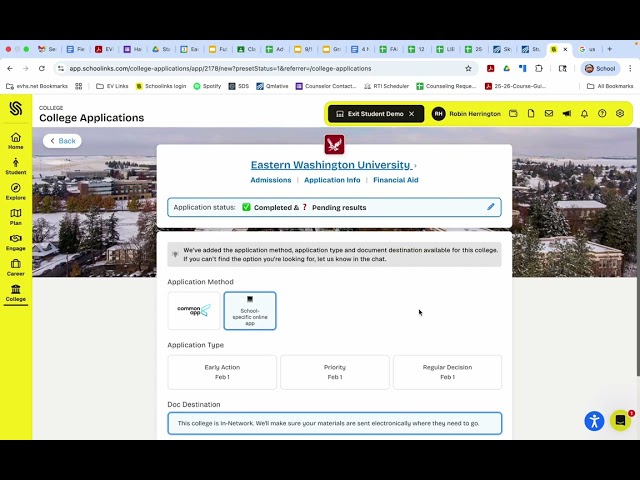This screenshot has width=640, height=480.
Task: Switch to the Gmail browser tab
Action: (x=47, y=49)
